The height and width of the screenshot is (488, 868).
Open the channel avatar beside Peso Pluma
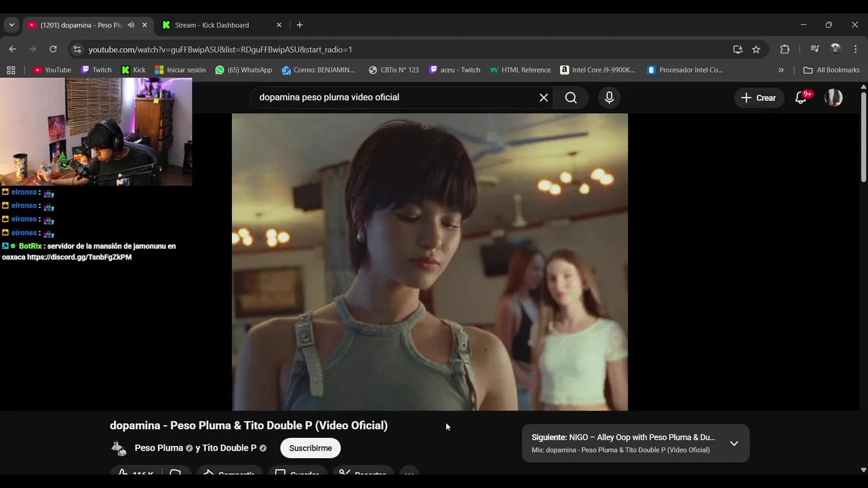[119, 448]
